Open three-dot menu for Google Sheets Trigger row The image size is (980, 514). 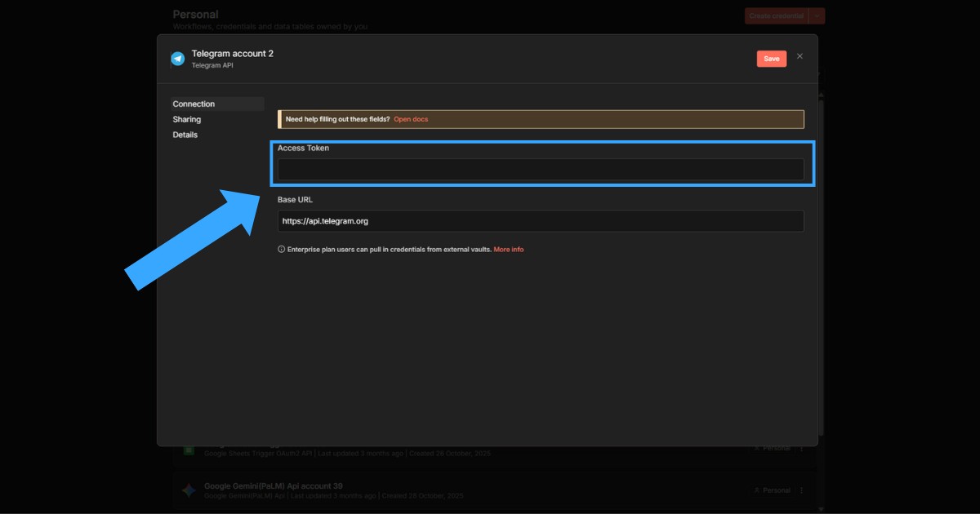pyautogui.click(x=801, y=448)
